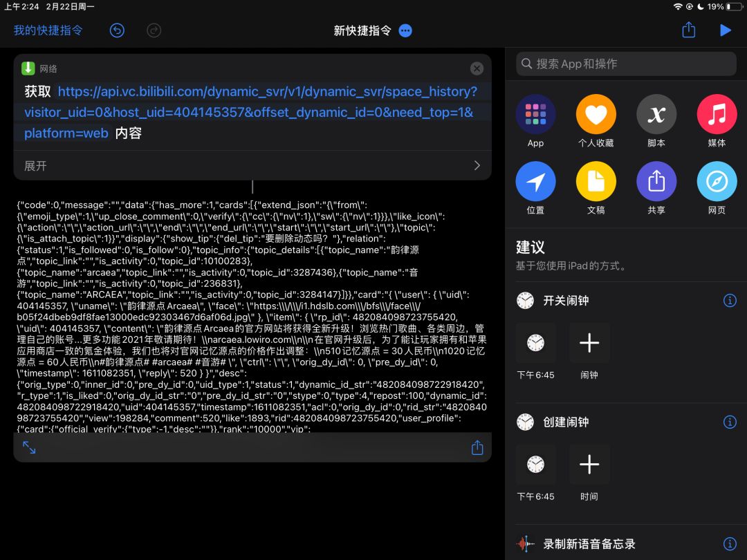This screenshot has width=747, height=560.
Task: Tap the voice memo waveform icon
Action: [525, 544]
